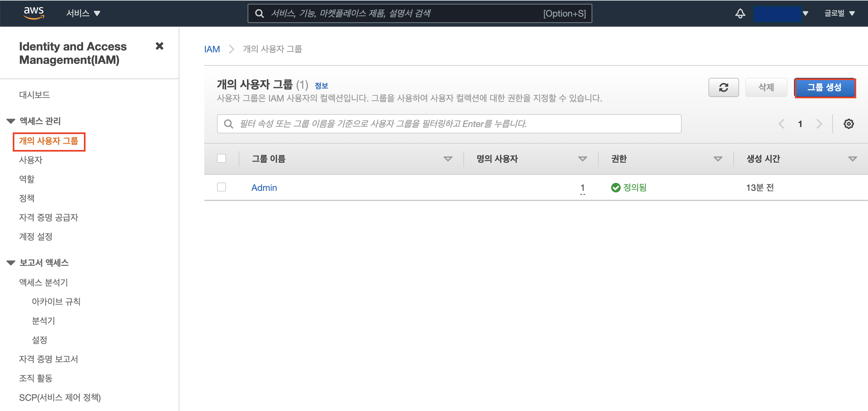Go to next page arrow
868x411 pixels.
tap(819, 124)
